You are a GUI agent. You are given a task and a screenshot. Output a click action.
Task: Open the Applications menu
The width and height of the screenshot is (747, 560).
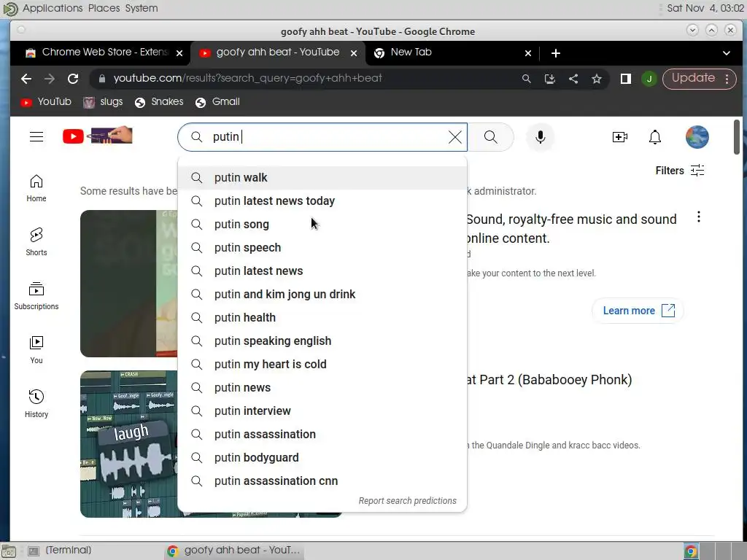pos(53,8)
